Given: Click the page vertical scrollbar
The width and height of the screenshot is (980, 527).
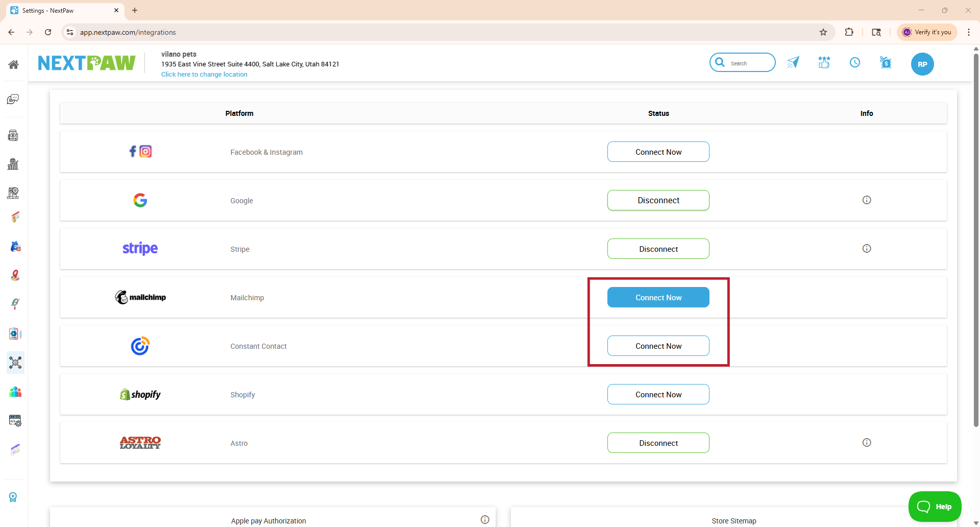Looking at the screenshot, I should pyautogui.click(x=976, y=240).
